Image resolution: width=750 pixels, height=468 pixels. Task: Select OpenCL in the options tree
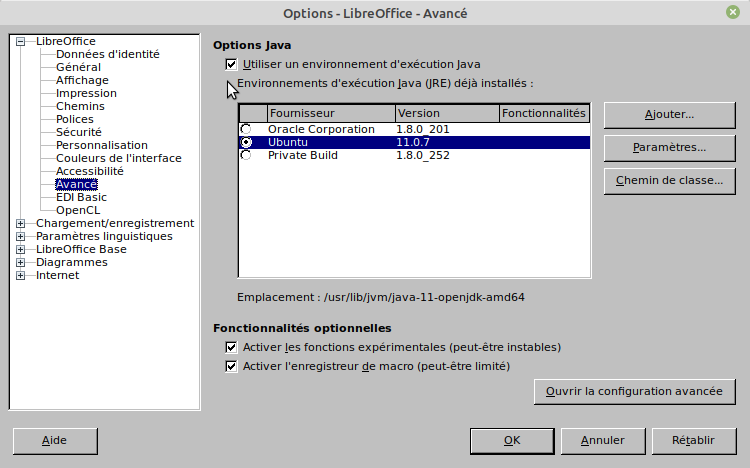pos(78,210)
